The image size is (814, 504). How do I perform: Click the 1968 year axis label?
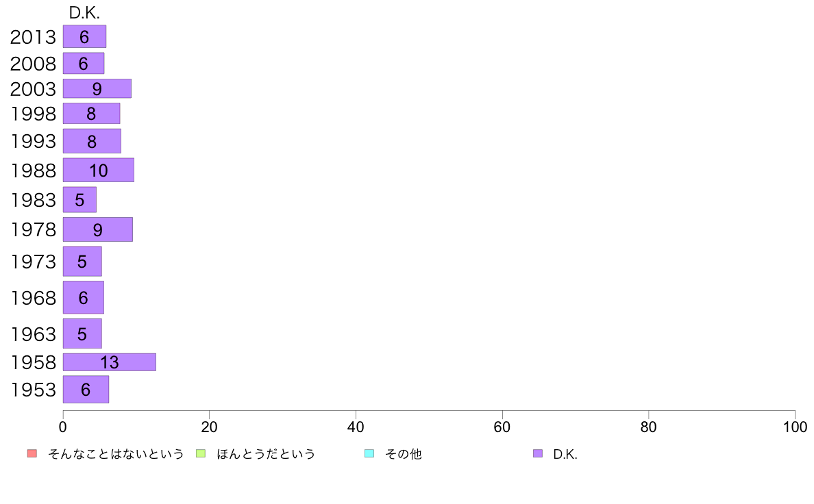[x=34, y=298]
